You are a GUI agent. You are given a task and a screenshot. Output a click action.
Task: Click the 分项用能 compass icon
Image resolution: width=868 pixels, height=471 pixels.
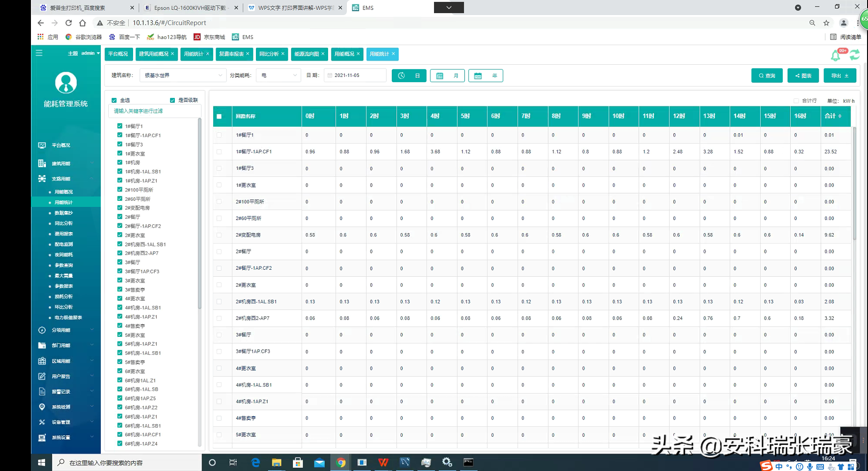42,330
